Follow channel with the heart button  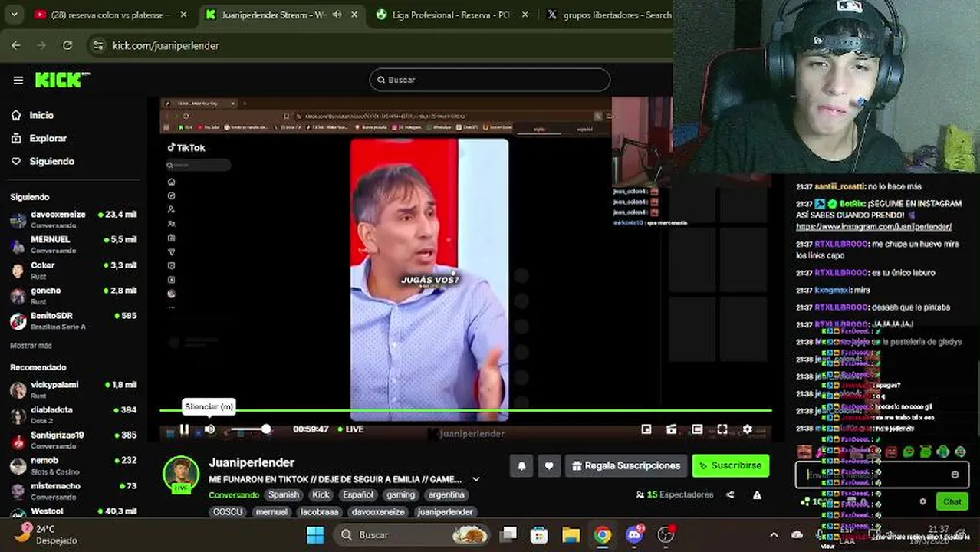(x=549, y=465)
